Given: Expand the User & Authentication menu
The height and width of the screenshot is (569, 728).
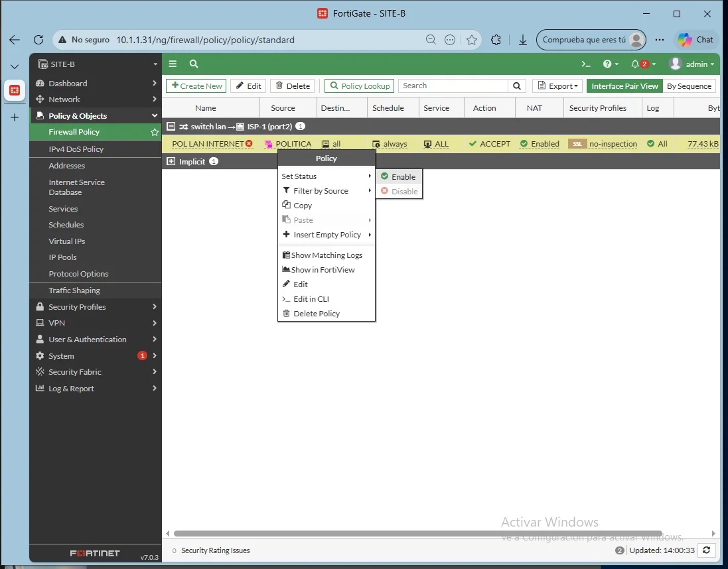Looking at the screenshot, I should pyautogui.click(x=96, y=340).
